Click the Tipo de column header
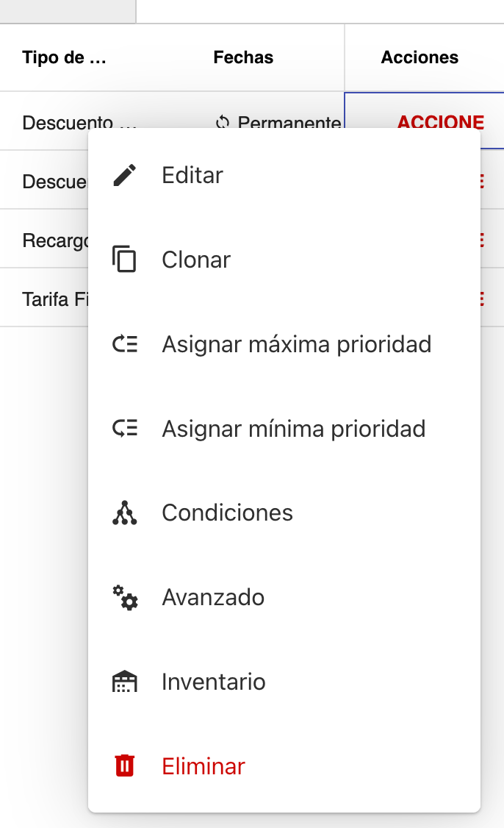504x828 pixels. coord(62,57)
